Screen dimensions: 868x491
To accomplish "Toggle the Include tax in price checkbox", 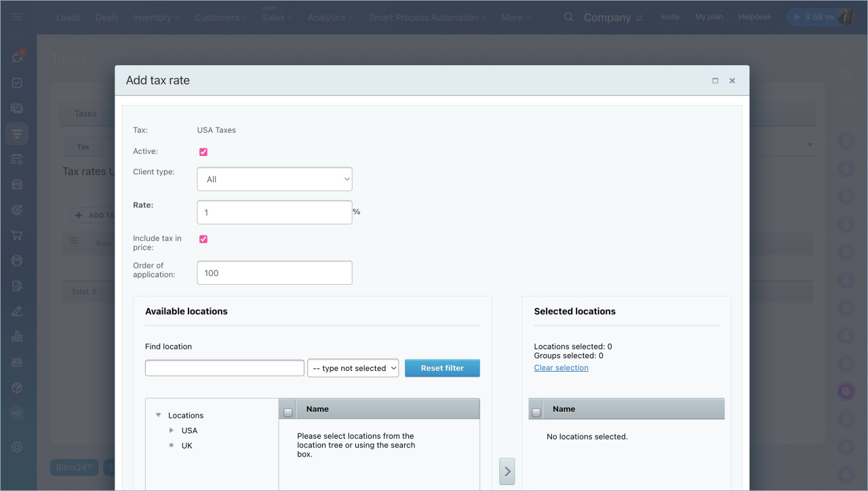I will pyautogui.click(x=203, y=239).
